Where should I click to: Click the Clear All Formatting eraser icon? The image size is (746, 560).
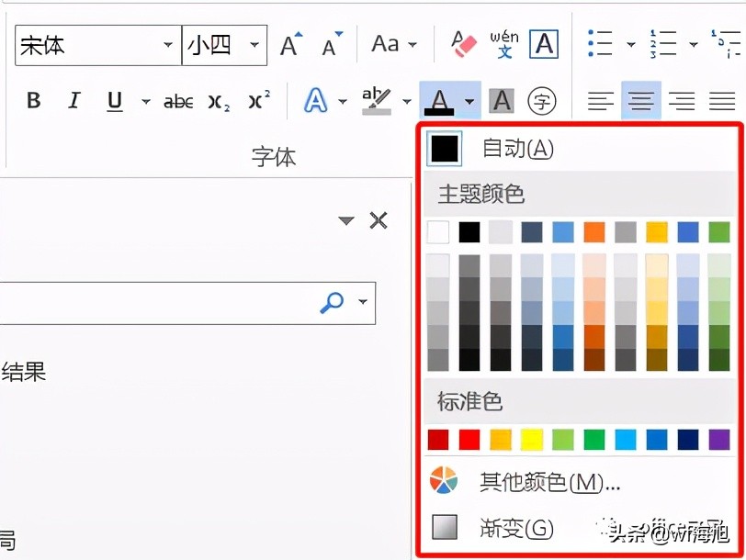463,43
